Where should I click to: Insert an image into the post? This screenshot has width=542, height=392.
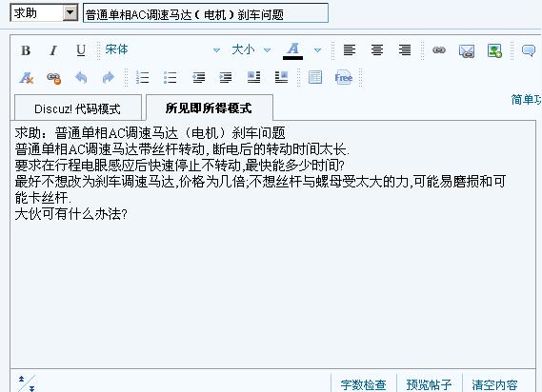(x=494, y=50)
